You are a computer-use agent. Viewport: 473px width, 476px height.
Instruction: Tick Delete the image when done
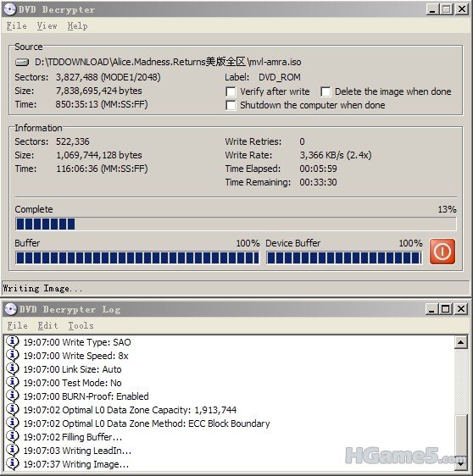point(326,91)
